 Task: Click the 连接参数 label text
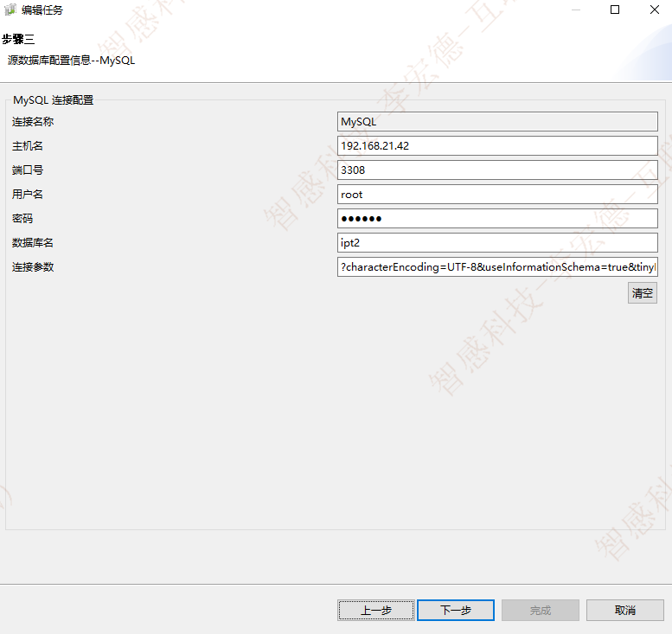[33, 267]
